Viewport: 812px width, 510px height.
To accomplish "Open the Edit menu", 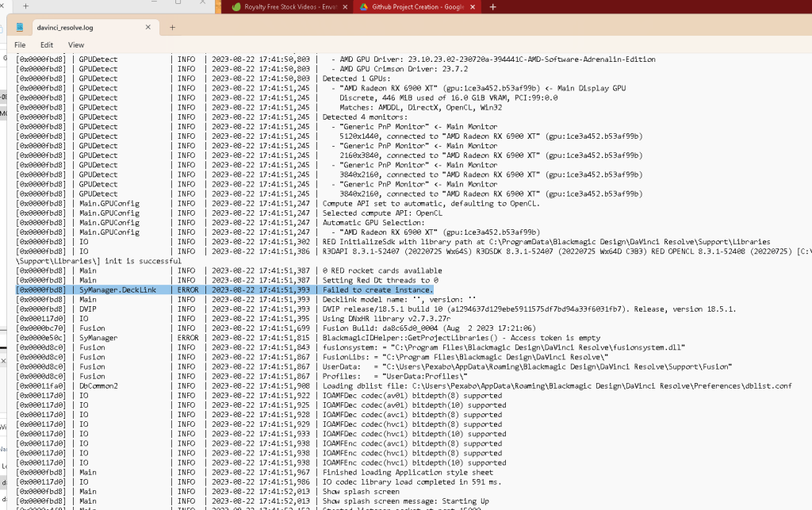I will point(47,45).
